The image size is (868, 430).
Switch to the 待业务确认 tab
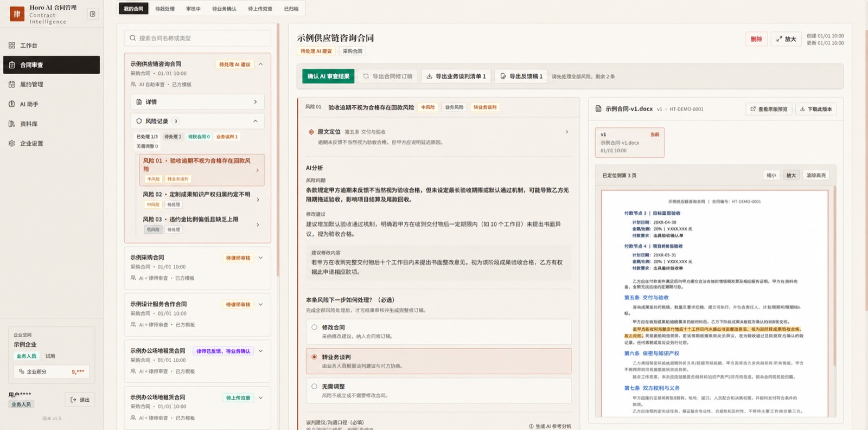point(224,9)
